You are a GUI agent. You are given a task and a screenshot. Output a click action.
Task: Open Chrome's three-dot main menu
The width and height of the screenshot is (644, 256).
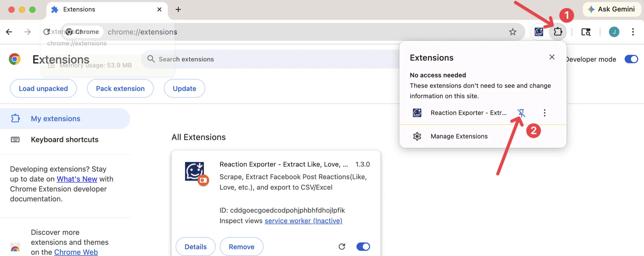[x=633, y=32]
